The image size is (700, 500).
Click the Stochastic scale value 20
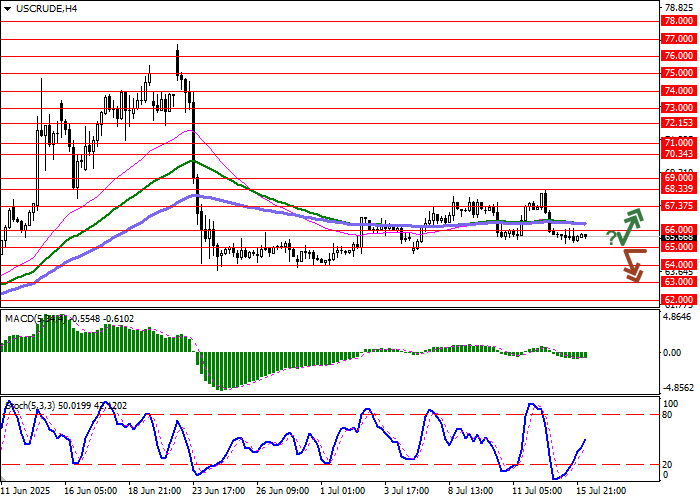pos(667,465)
